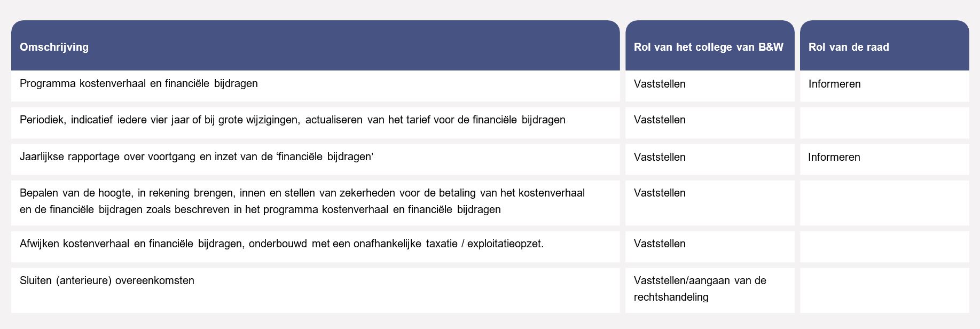Screen dimensions: 980x329
Task: Click Vaststellen in the Programma kostenverhaal row
Action: (x=660, y=84)
